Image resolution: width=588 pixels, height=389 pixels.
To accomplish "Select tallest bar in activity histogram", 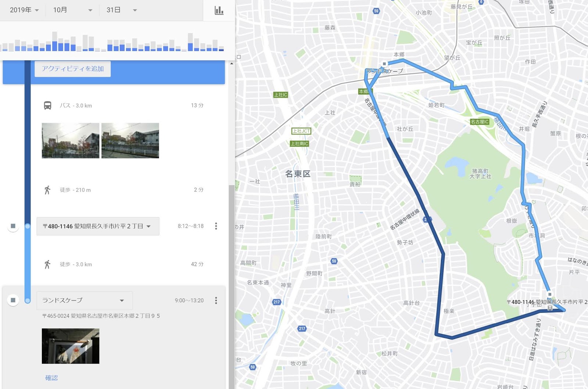I will point(55,41).
